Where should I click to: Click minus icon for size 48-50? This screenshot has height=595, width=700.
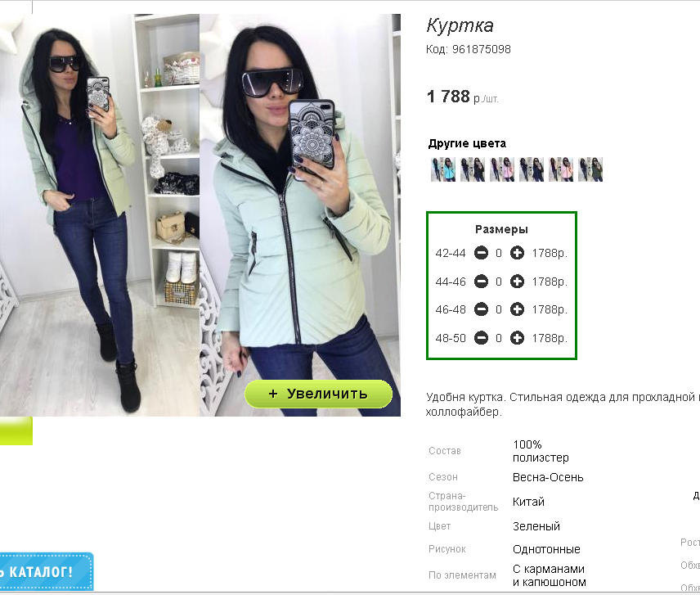coord(481,338)
